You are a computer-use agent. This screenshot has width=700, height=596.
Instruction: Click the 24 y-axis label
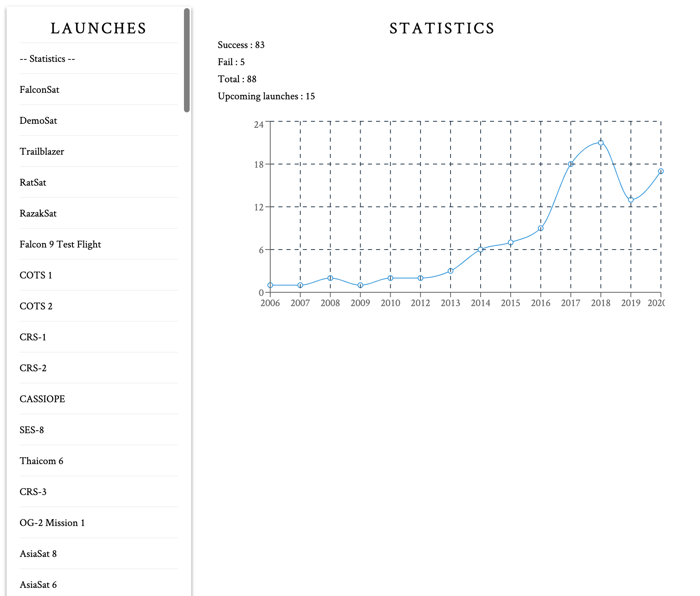[x=259, y=125]
